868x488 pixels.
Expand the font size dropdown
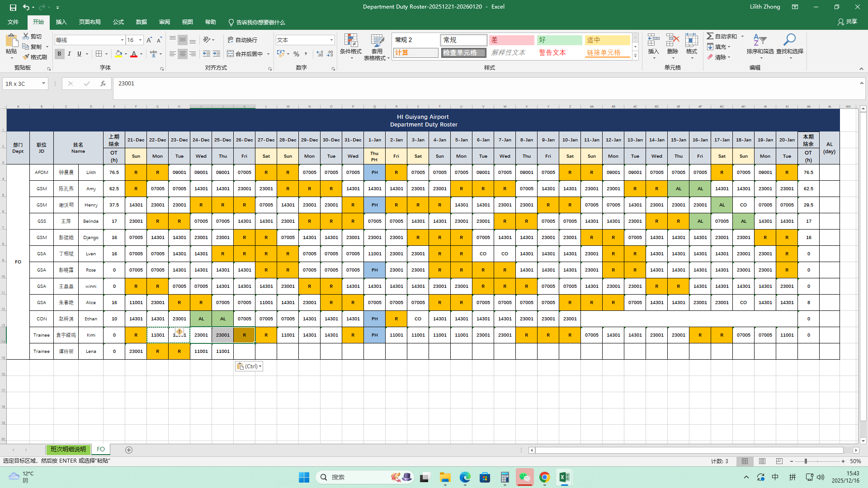click(x=140, y=40)
